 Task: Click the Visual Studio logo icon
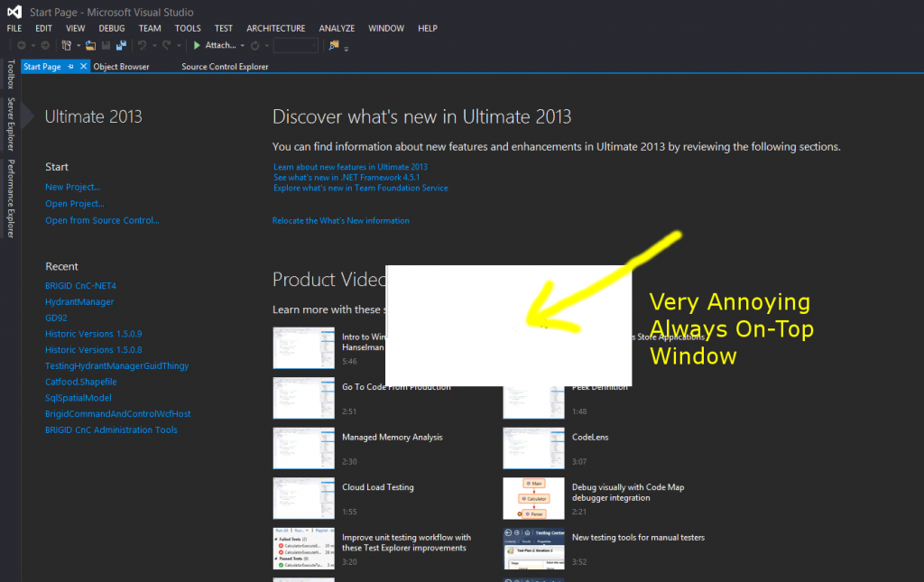[x=14, y=12]
